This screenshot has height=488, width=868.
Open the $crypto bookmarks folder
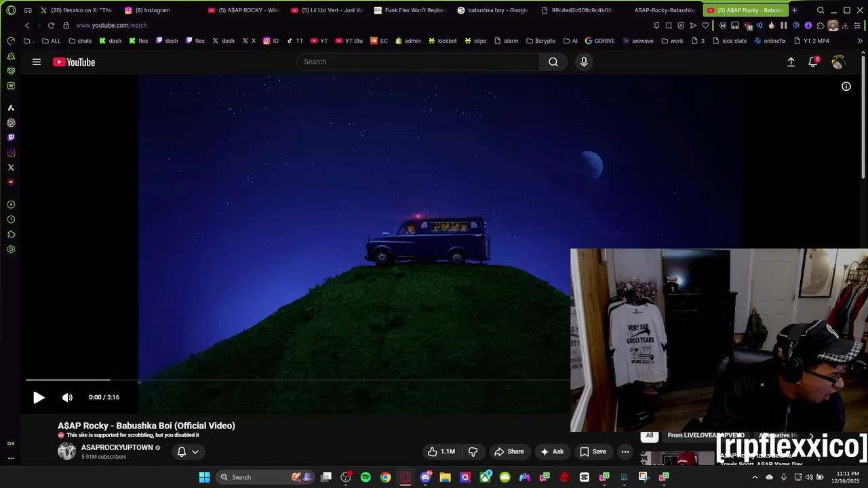pos(540,41)
